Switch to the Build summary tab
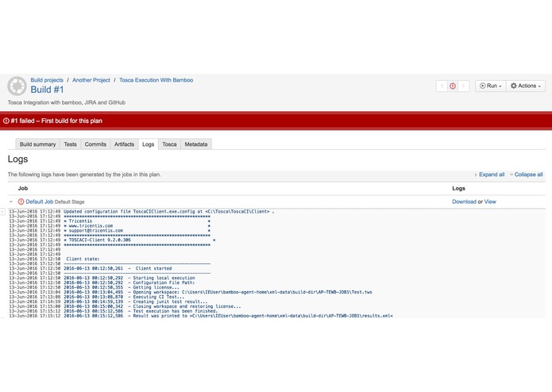This screenshot has width=552, height=392. [x=37, y=144]
